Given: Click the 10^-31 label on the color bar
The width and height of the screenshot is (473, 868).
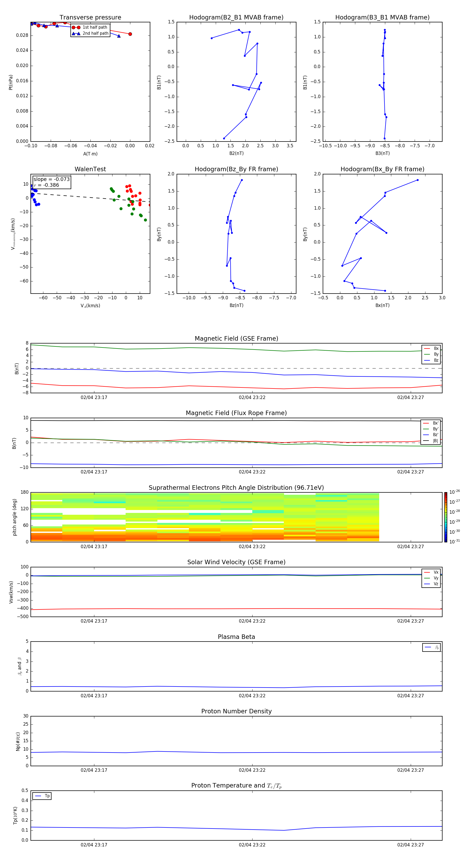Looking at the screenshot, I should (455, 542).
